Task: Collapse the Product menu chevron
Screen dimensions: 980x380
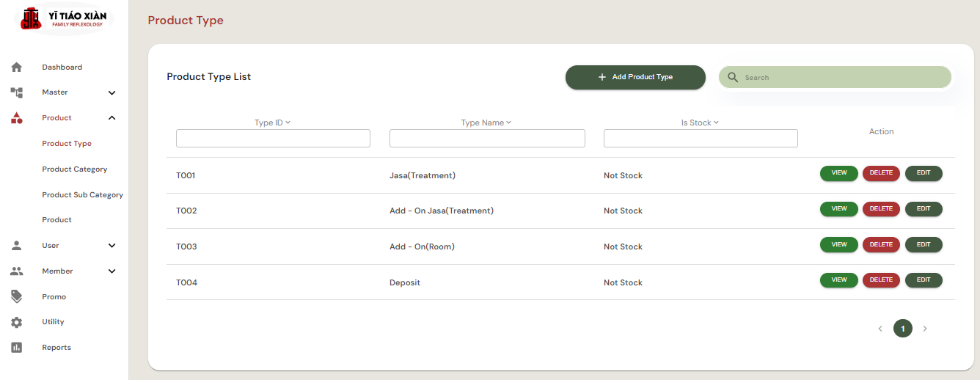Action: click(x=111, y=118)
